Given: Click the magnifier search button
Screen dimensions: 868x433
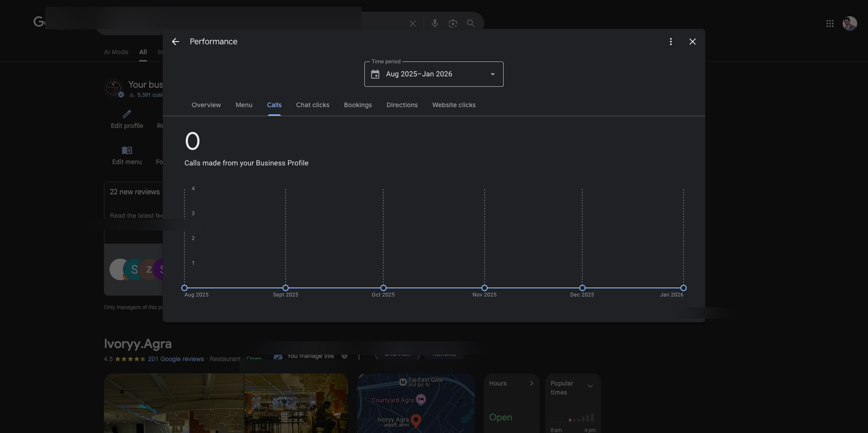Looking at the screenshot, I should 471,24.
